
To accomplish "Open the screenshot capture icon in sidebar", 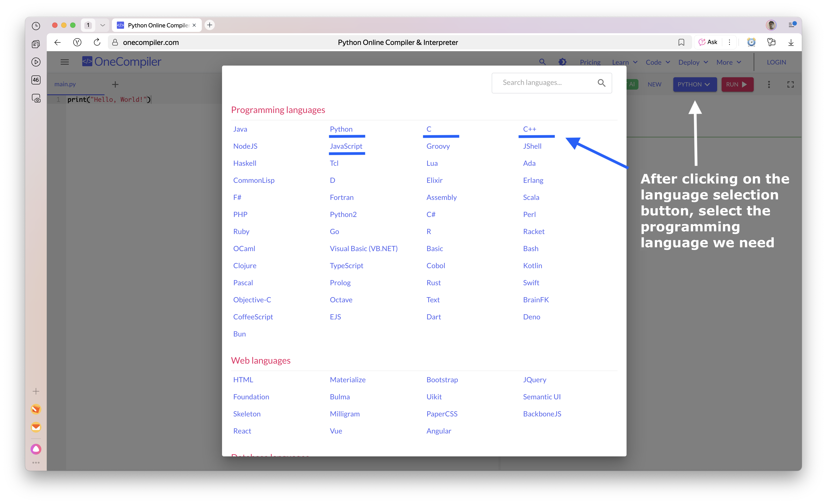I will [x=36, y=98].
